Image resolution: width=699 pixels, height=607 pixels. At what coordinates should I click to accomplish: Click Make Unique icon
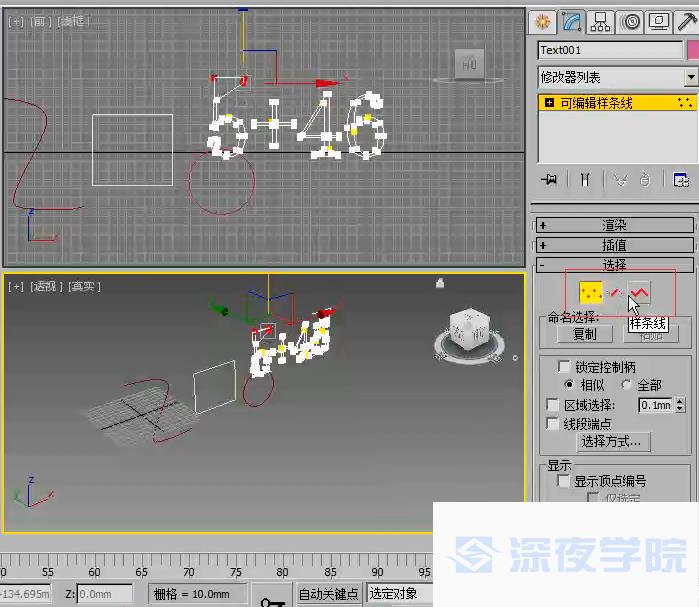pos(621,180)
